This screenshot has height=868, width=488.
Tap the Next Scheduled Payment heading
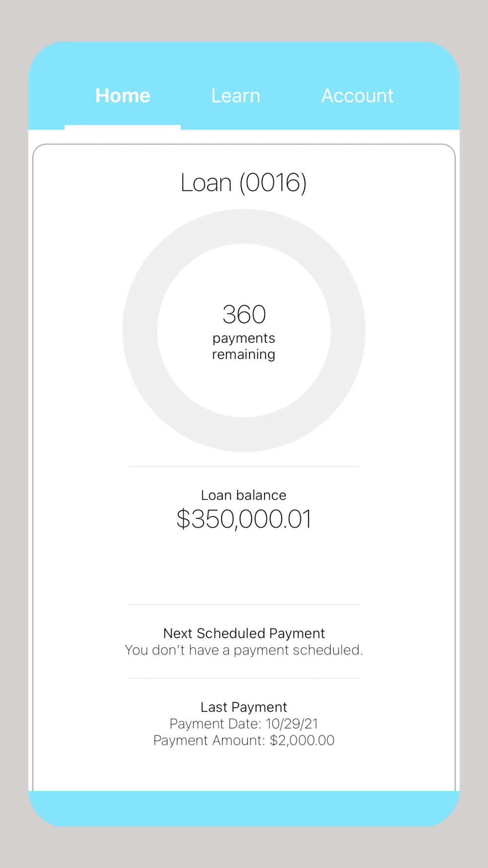tap(244, 633)
